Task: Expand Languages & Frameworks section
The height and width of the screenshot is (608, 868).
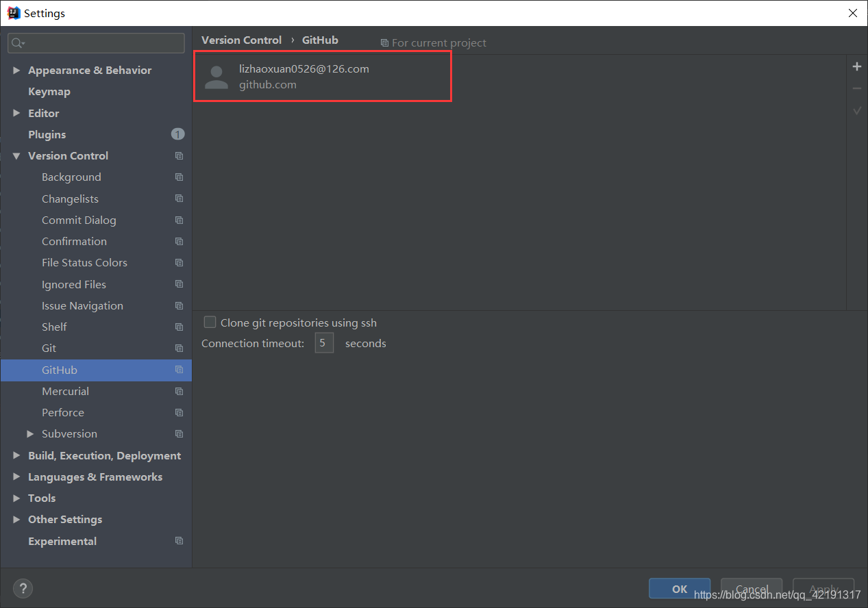Action: coord(16,477)
